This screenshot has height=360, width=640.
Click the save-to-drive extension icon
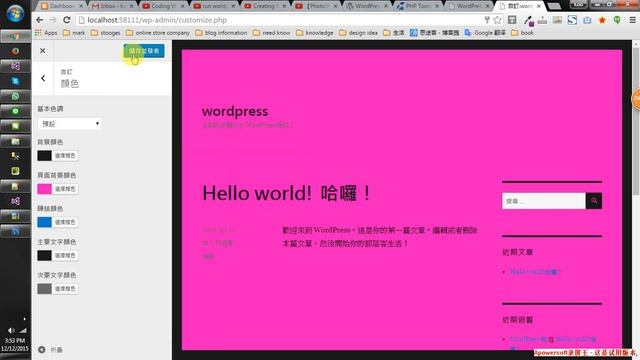[512, 20]
